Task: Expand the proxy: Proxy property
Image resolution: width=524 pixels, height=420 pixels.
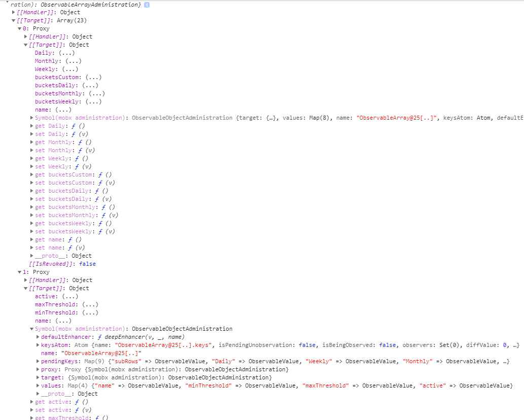Action: [x=38, y=369]
